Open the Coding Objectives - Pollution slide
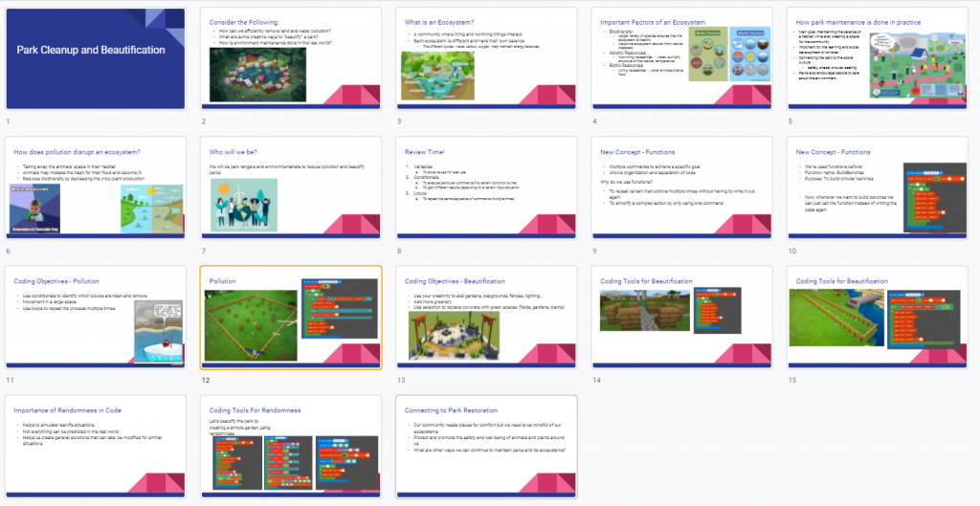 (x=96, y=318)
